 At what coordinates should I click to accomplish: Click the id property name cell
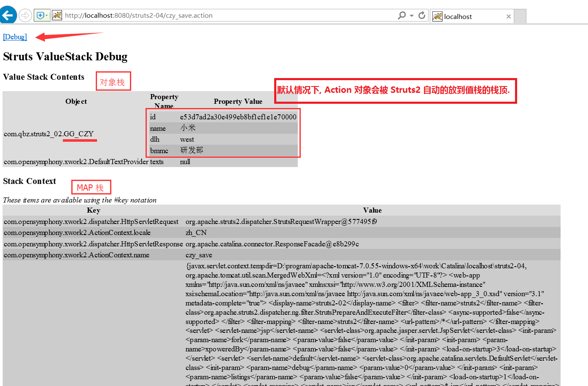coord(164,117)
